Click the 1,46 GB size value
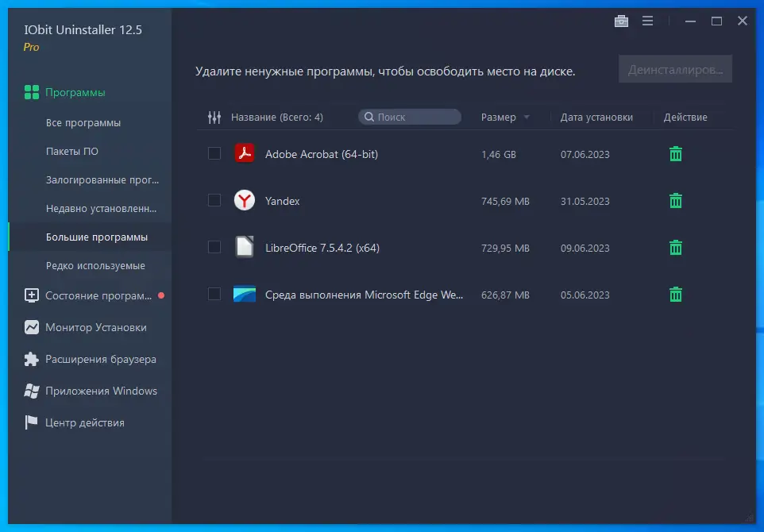Viewport: 764px width, 532px height. tap(498, 154)
